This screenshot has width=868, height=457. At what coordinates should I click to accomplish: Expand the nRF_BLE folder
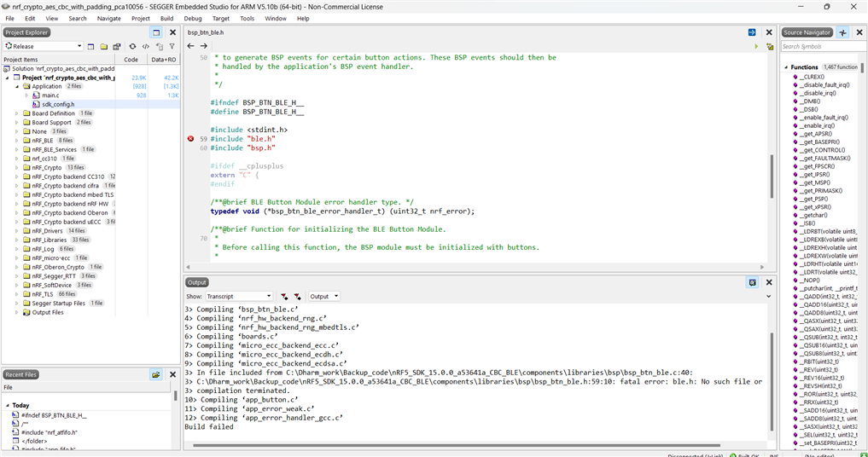pos(17,141)
